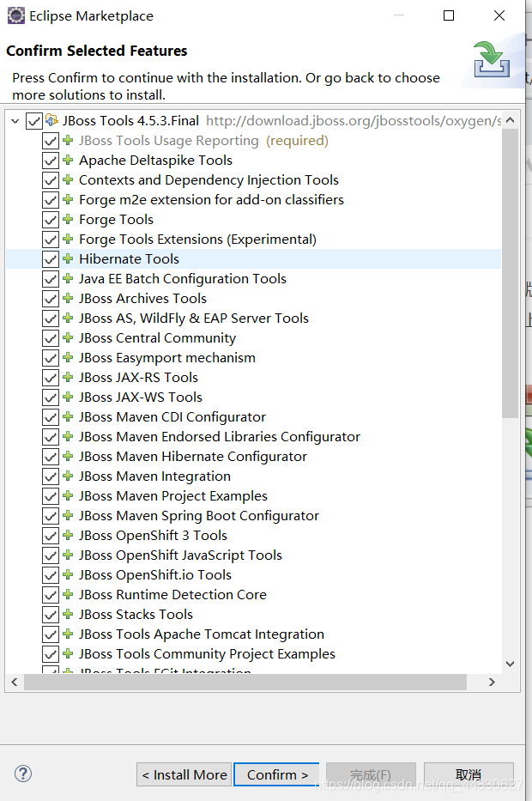Uncheck Forge m2e extension for add-on classifiers
The width and height of the screenshot is (532, 801).
(51, 200)
